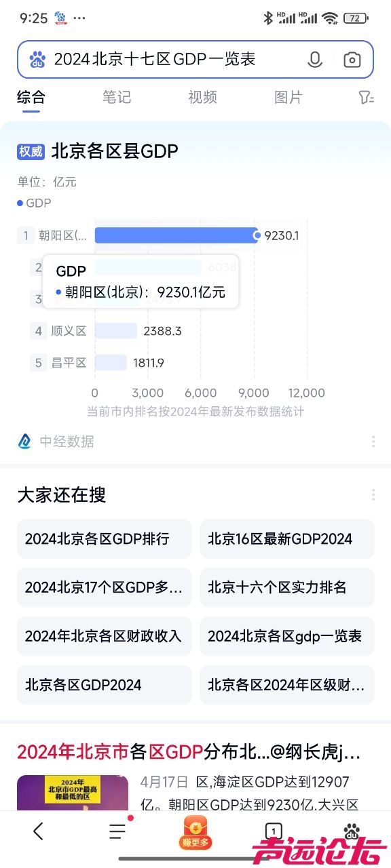Go back with the bottom back arrow

click(39, 831)
